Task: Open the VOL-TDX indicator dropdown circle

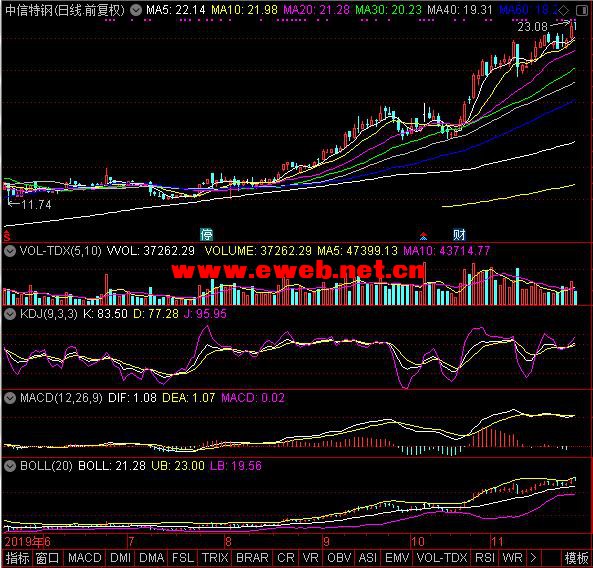Action: (x=10, y=250)
